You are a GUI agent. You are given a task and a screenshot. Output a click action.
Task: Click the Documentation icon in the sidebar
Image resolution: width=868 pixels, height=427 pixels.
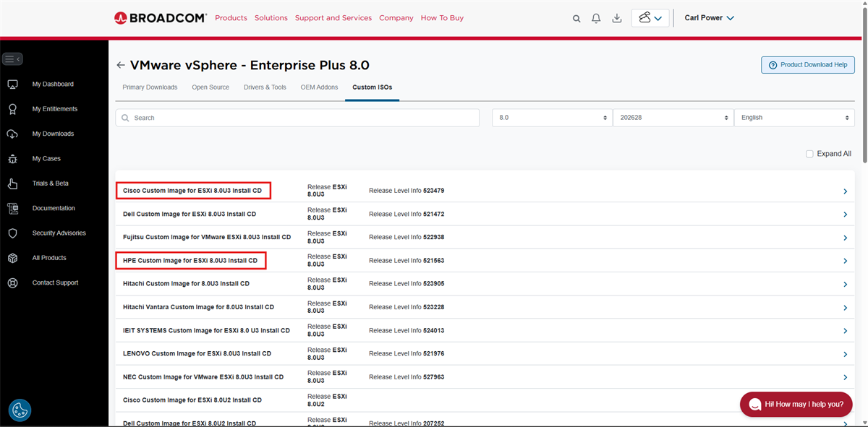click(x=12, y=209)
